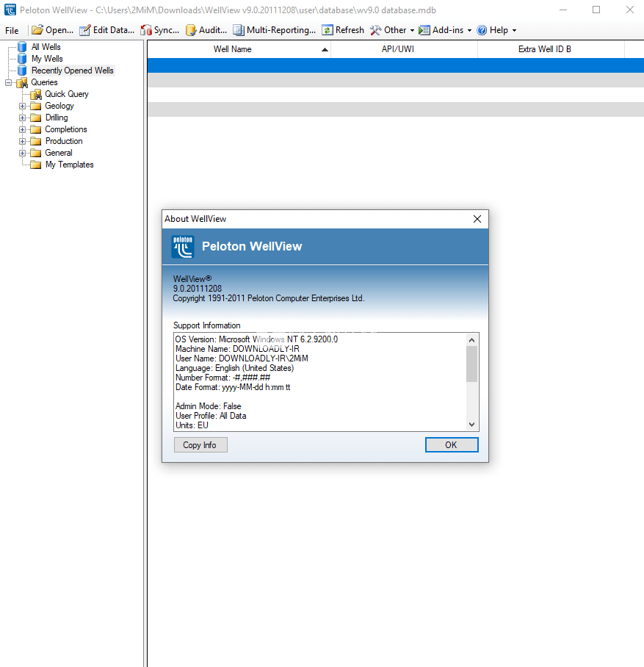Click the Add-ins icon
Viewport: 644px width, 667px height.
(x=424, y=30)
